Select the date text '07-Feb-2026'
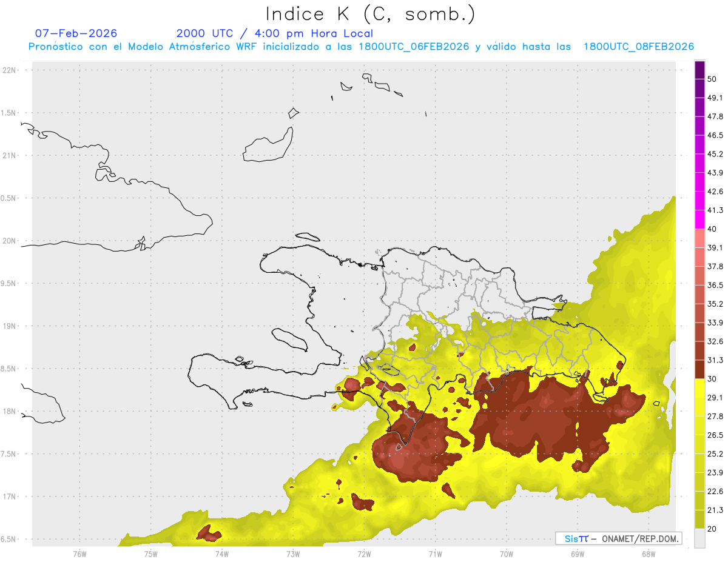Screen dimensions: 728x562 [x=76, y=33]
